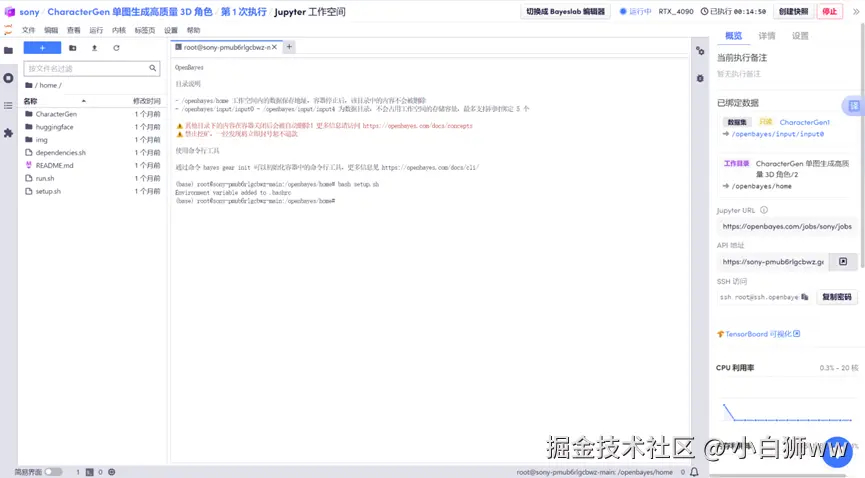Open the 标签页 menu
The height and width of the screenshot is (478, 865).
(x=145, y=30)
